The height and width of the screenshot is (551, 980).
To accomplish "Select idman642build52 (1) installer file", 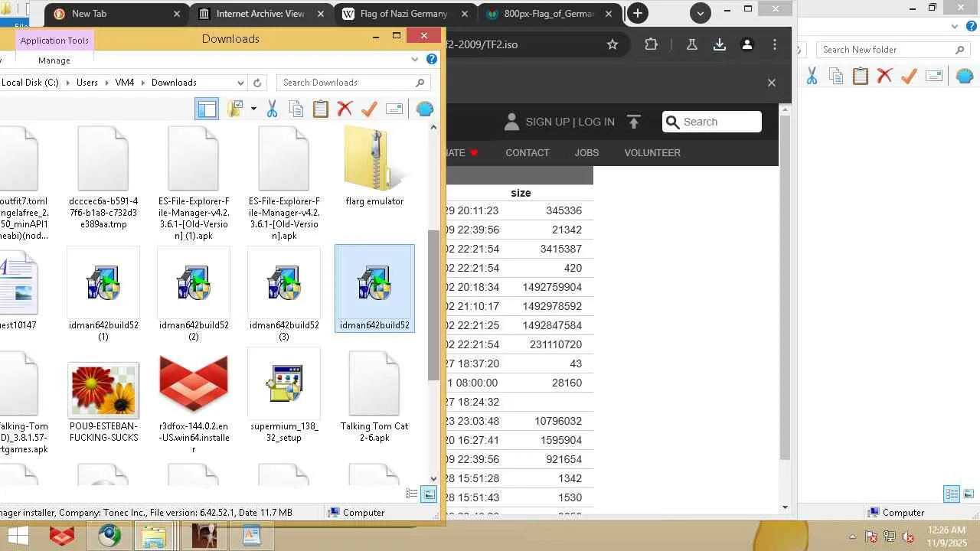I will tap(103, 294).
